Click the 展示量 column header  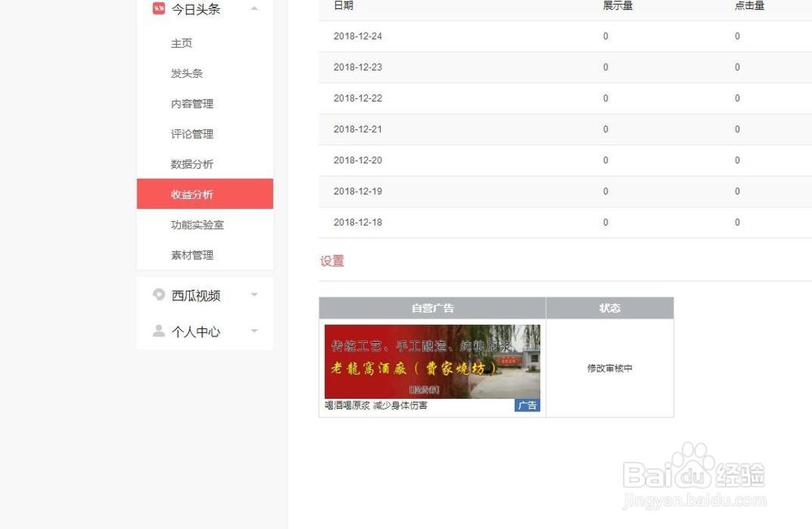tap(618, 6)
